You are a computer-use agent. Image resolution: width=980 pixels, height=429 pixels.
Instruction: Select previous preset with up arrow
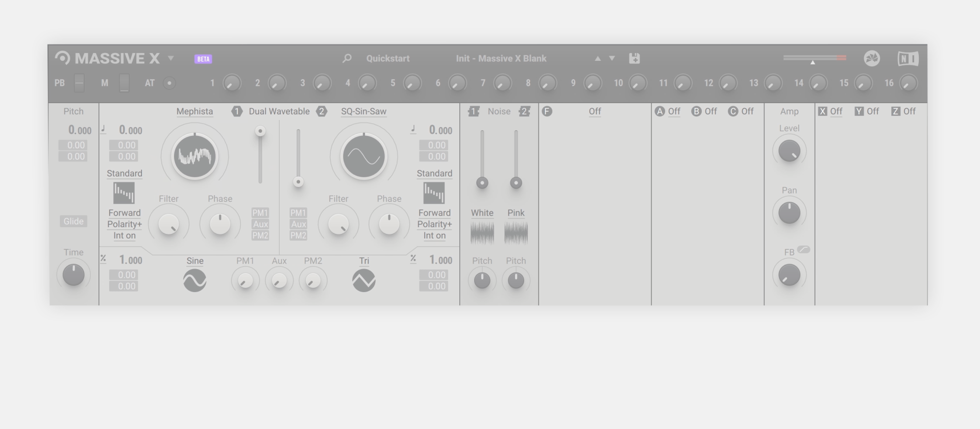click(598, 59)
